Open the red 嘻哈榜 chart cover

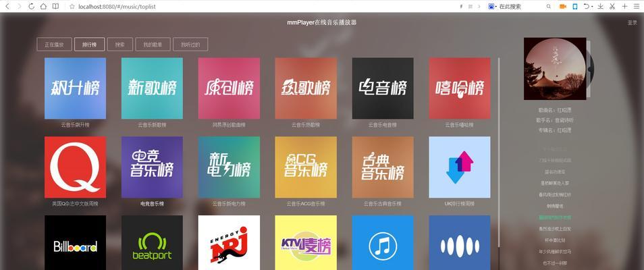coord(460,88)
